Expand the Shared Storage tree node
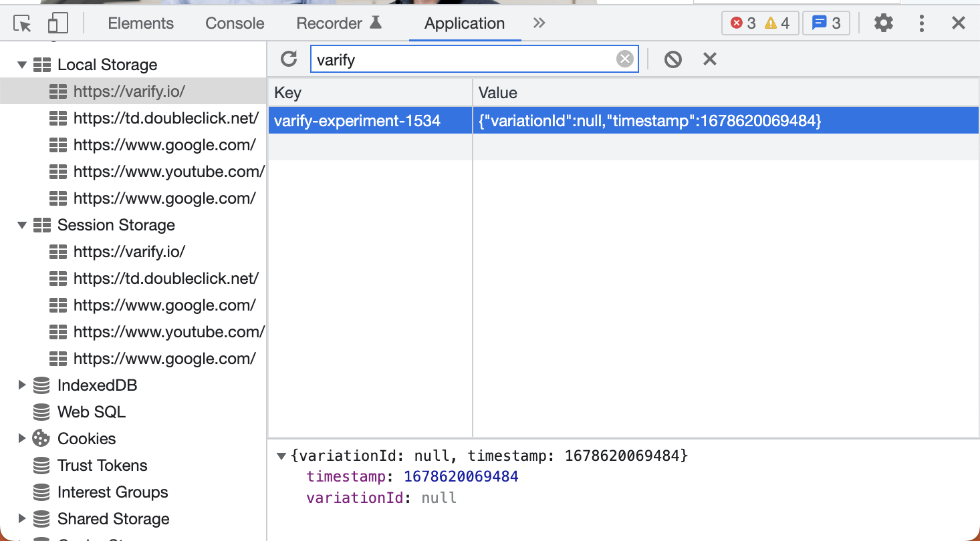This screenshot has height=541, width=980. [x=22, y=519]
